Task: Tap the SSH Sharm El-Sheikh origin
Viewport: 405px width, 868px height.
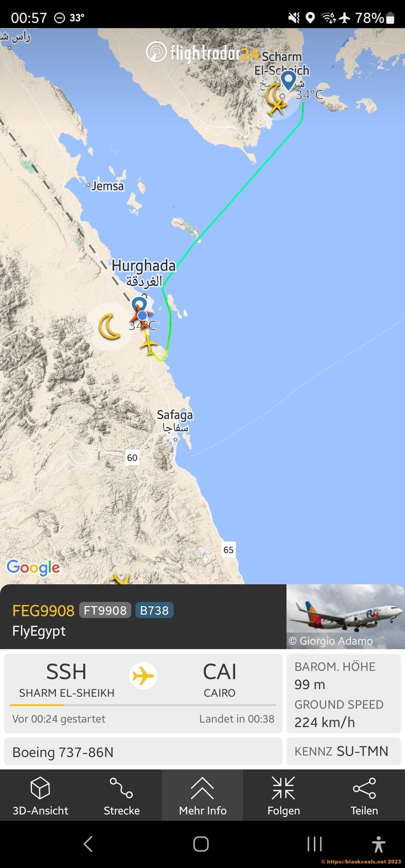Action: click(67, 679)
